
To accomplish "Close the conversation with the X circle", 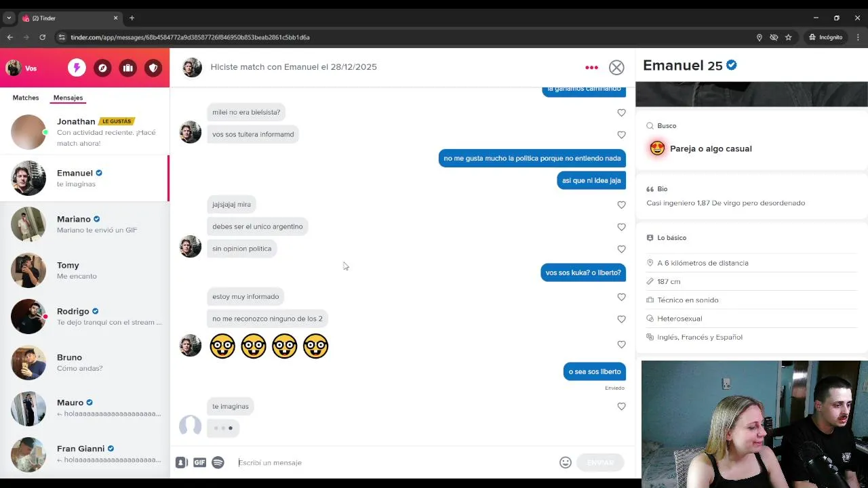I will pos(616,67).
